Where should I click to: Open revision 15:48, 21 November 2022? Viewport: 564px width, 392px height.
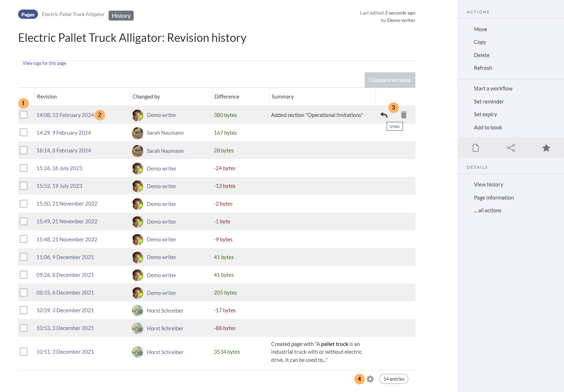[x=67, y=239]
